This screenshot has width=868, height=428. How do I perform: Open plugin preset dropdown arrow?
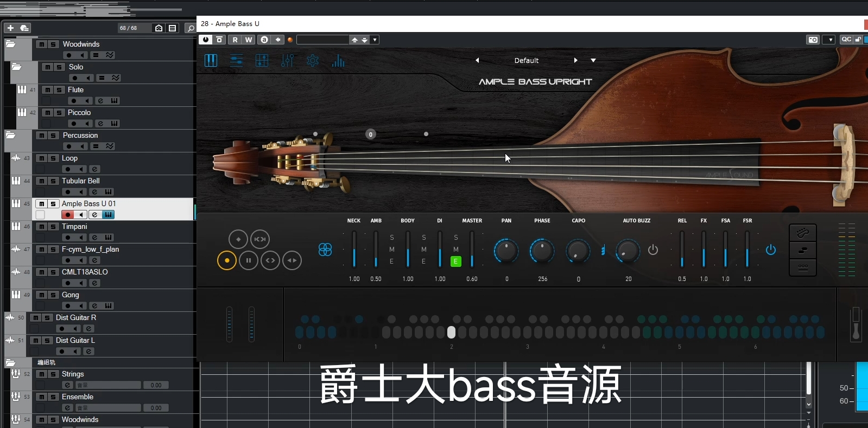375,40
